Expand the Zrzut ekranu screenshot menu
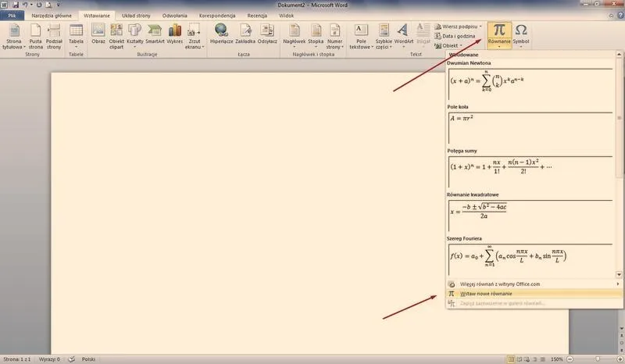625x364 pixels. click(x=194, y=36)
